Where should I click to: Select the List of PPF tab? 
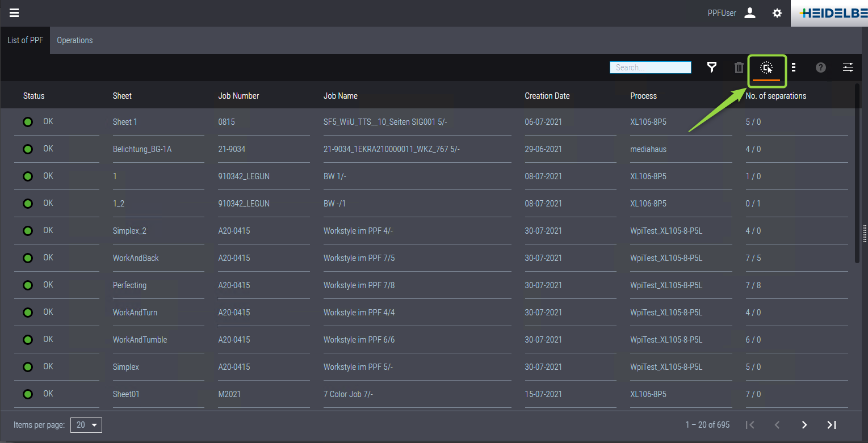pyautogui.click(x=25, y=40)
